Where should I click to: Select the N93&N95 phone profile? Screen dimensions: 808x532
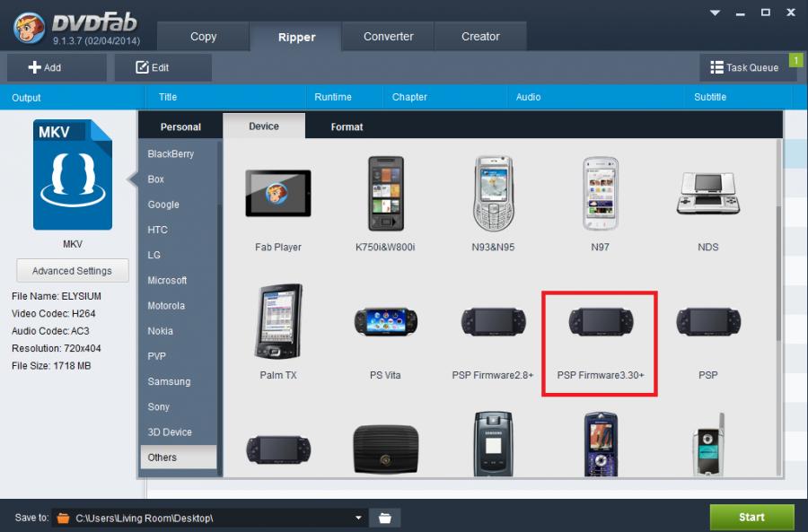[493, 194]
